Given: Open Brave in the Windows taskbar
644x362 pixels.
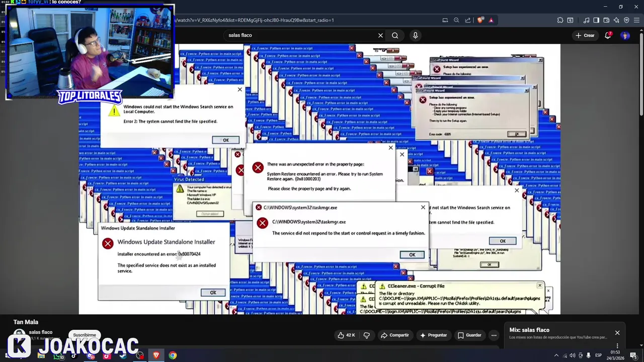Looking at the screenshot, I should coord(156,355).
